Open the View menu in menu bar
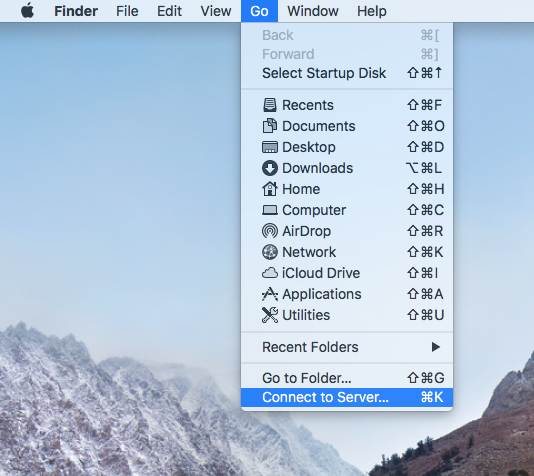The height and width of the screenshot is (476, 534). (x=216, y=11)
